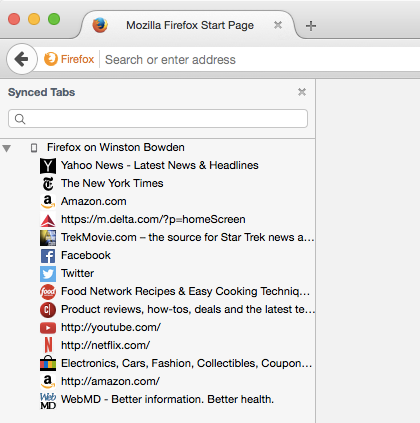Open the Twitter synced tab
The width and height of the screenshot is (420, 423).
pyautogui.click(x=77, y=273)
